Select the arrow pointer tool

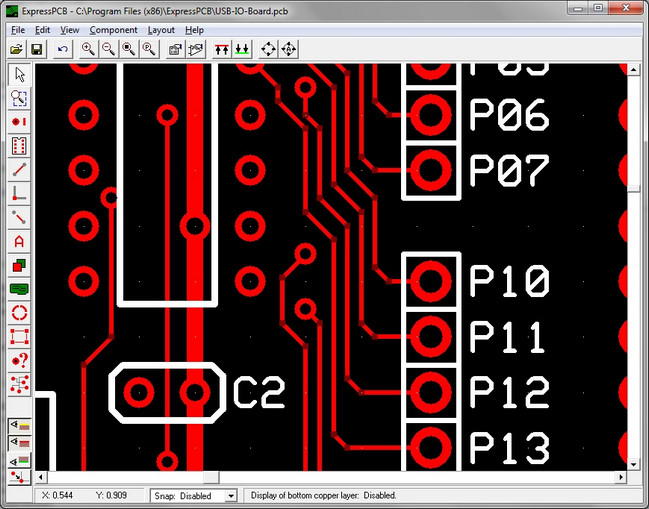click(19, 73)
